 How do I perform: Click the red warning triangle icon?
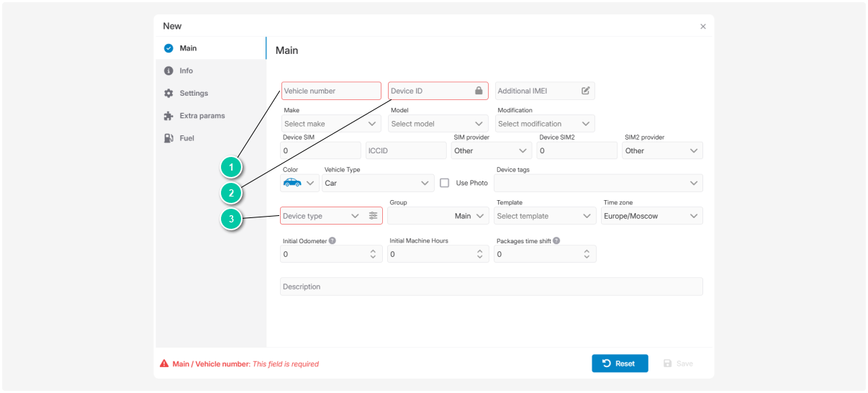click(164, 363)
